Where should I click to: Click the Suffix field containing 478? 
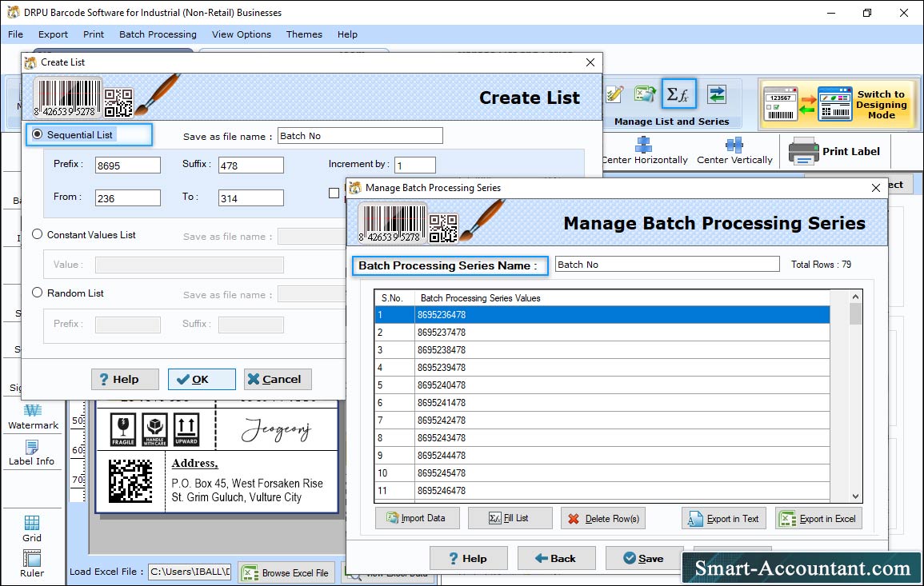(251, 165)
